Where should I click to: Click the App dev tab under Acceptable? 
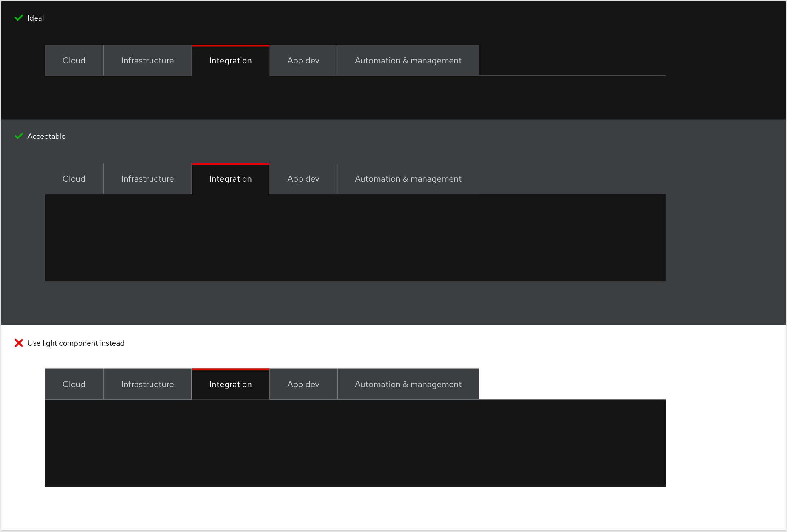point(303,178)
